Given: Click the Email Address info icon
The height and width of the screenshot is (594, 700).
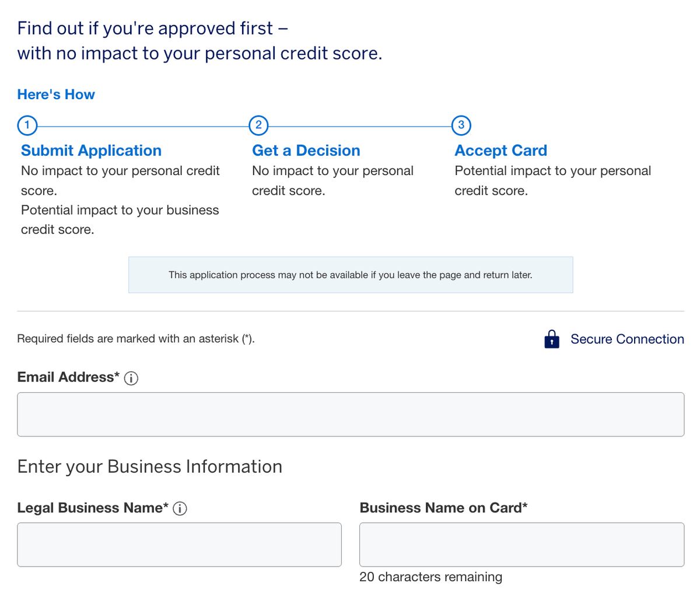Looking at the screenshot, I should [132, 378].
